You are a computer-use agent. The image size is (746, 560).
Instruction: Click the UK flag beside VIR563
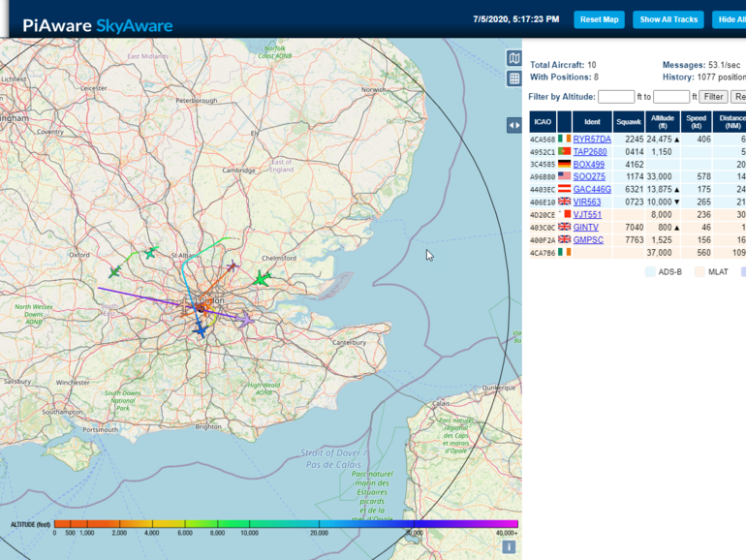[564, 202]
